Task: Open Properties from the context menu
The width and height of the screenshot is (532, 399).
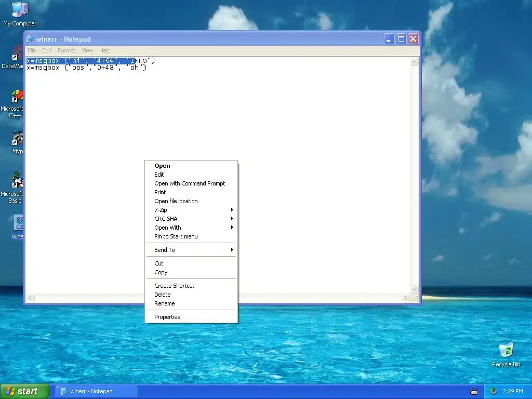Action: (x=191, y=317)
